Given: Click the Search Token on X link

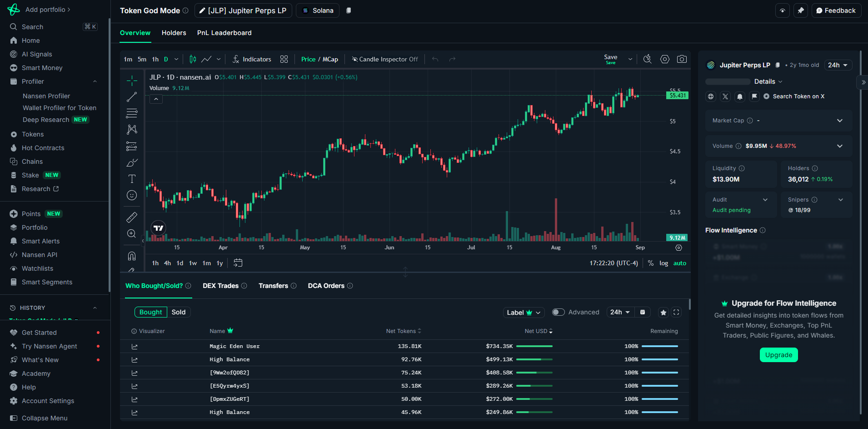Looking at the screenshot, I should [798, 96].
